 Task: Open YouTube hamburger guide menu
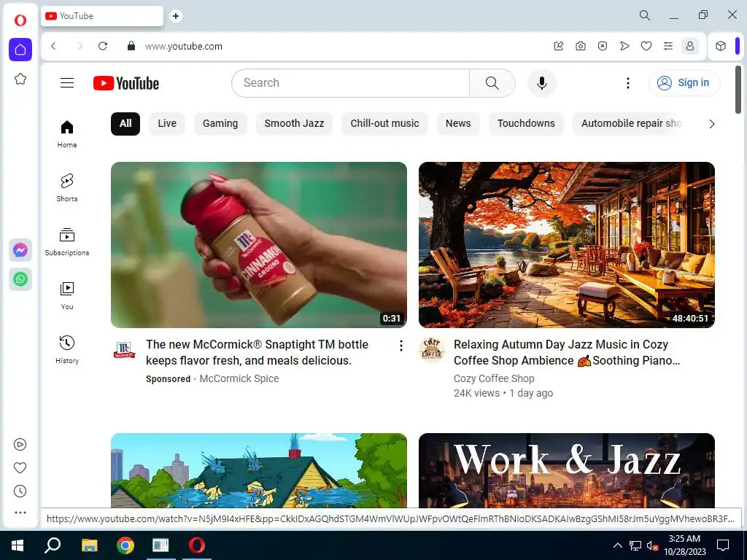(x=67, y=83)
